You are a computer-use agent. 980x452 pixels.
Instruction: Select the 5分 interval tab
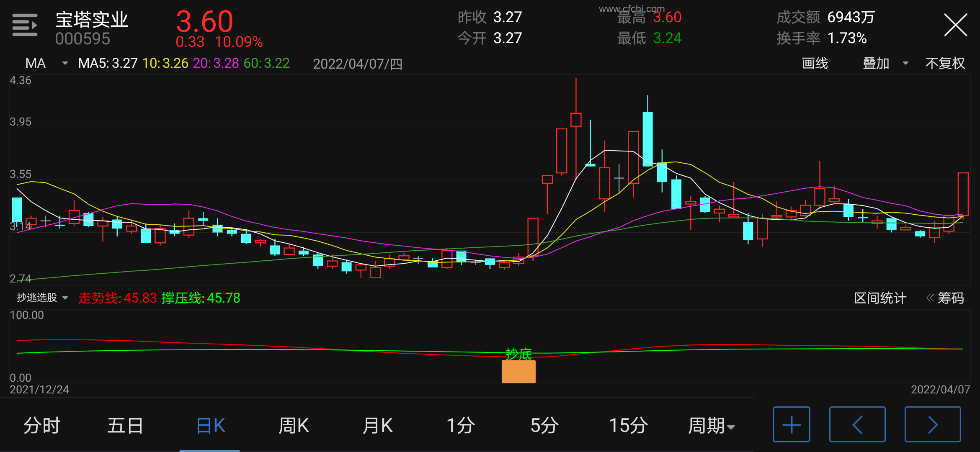coord(544,426)
